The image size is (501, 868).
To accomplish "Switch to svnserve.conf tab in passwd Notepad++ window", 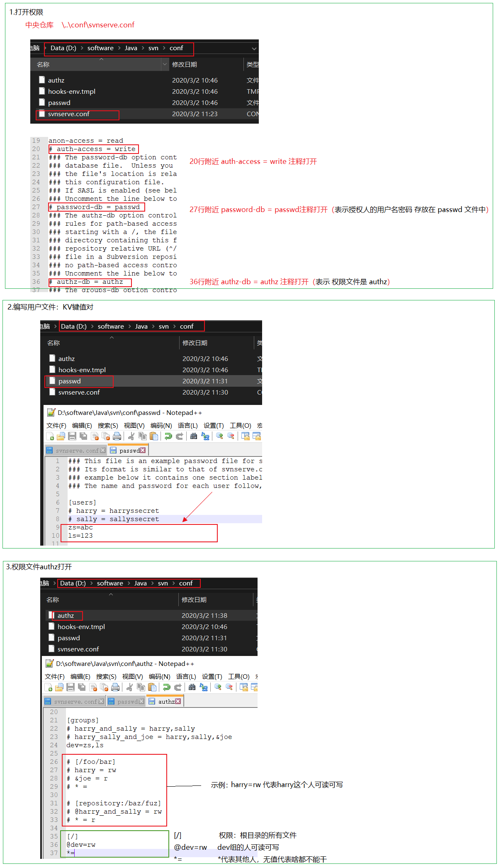I will 77,451.
